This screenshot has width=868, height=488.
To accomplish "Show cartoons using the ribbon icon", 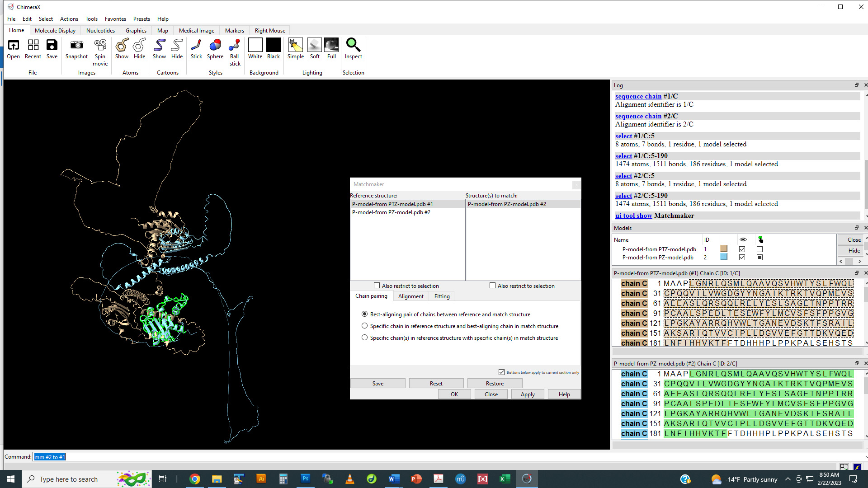I will click(x=159, y=49).
